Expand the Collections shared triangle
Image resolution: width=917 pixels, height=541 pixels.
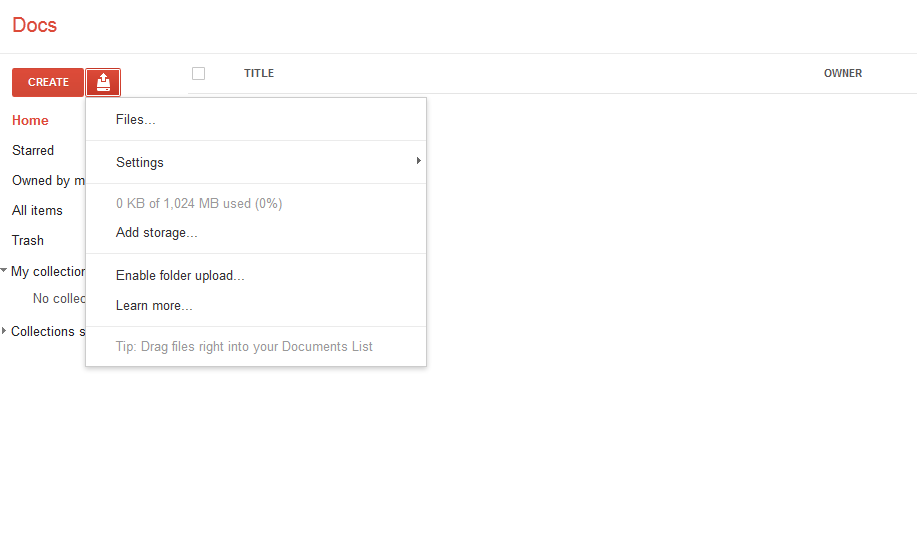pyautogui.click(x=4, y=331)
